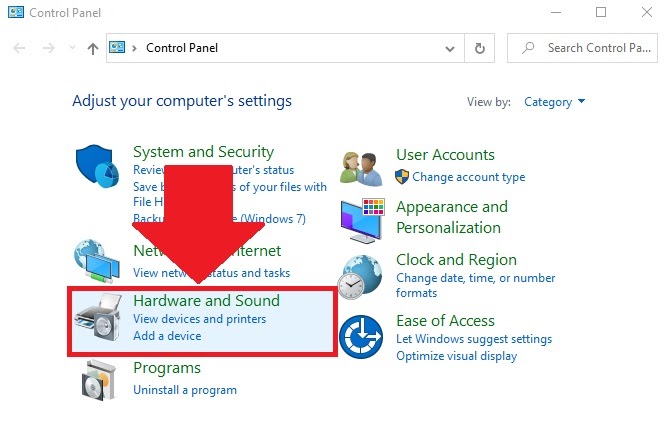Click the refresh button in address bar

pos(480,48)
